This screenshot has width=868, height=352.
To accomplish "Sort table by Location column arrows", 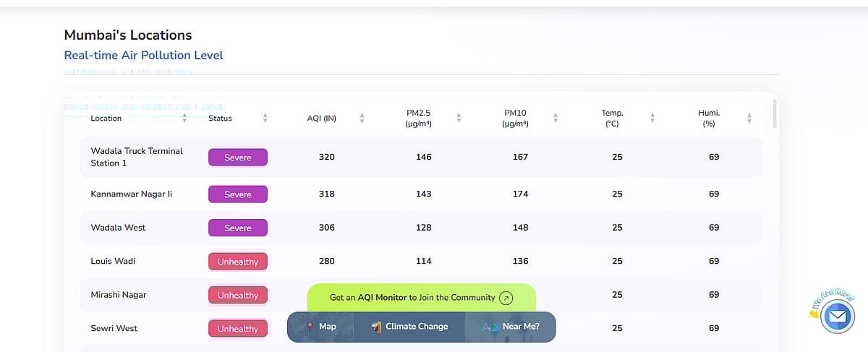I will [184, 118].
